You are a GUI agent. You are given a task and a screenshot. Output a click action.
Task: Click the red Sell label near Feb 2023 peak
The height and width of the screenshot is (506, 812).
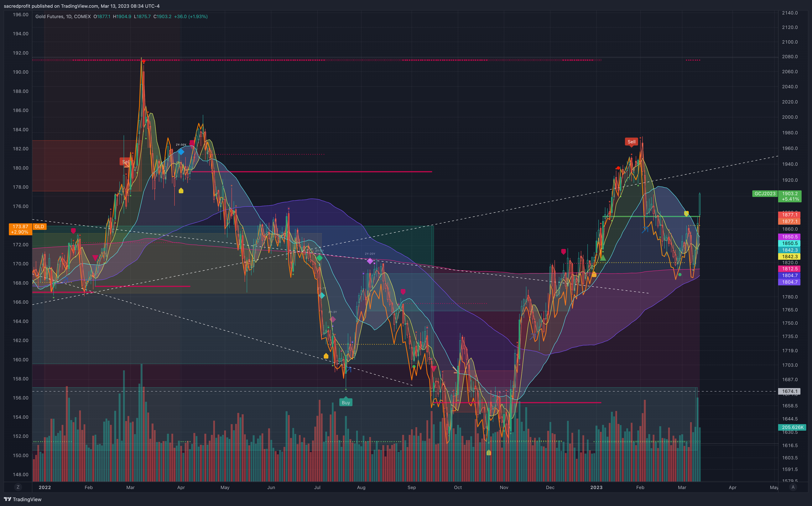pos(631,142)
